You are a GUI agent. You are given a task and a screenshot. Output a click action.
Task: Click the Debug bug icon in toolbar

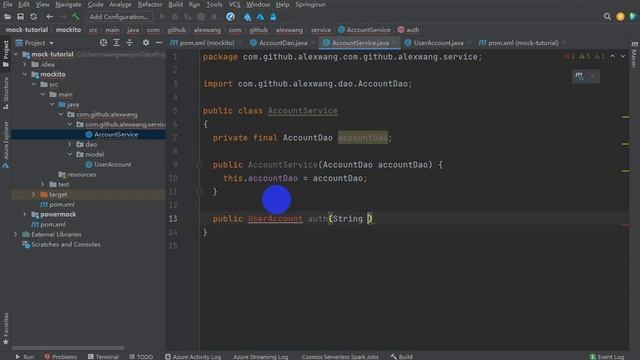coord(175,17)
